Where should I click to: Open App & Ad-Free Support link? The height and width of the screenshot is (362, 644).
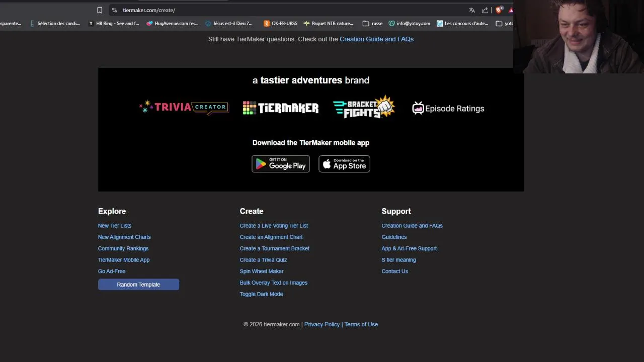(x=409, y=248)
